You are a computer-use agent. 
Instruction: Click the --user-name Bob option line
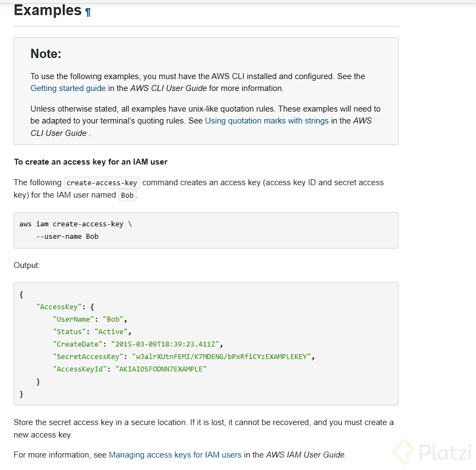coord(67,237)
